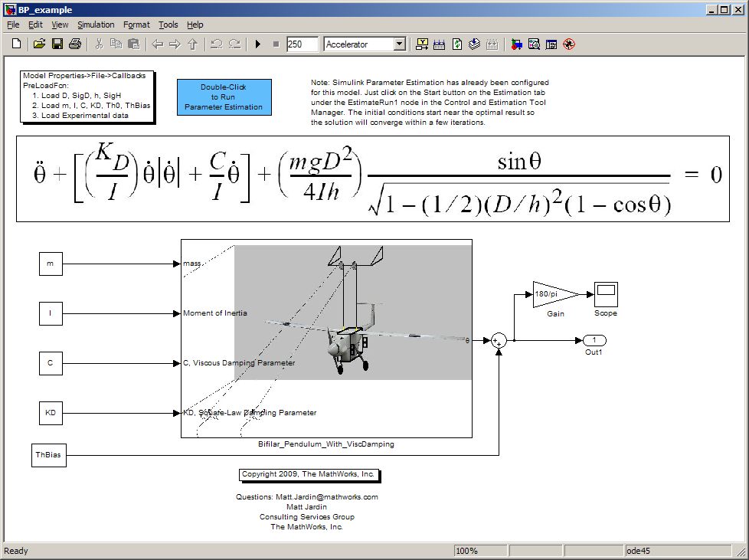This screenshot has width=749, height=560.
Task: Open a model with the folder icon
Action: pos(39,44)
